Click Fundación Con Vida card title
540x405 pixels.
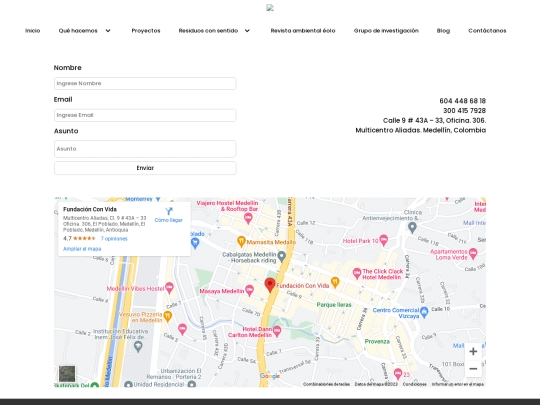[90, 209]
